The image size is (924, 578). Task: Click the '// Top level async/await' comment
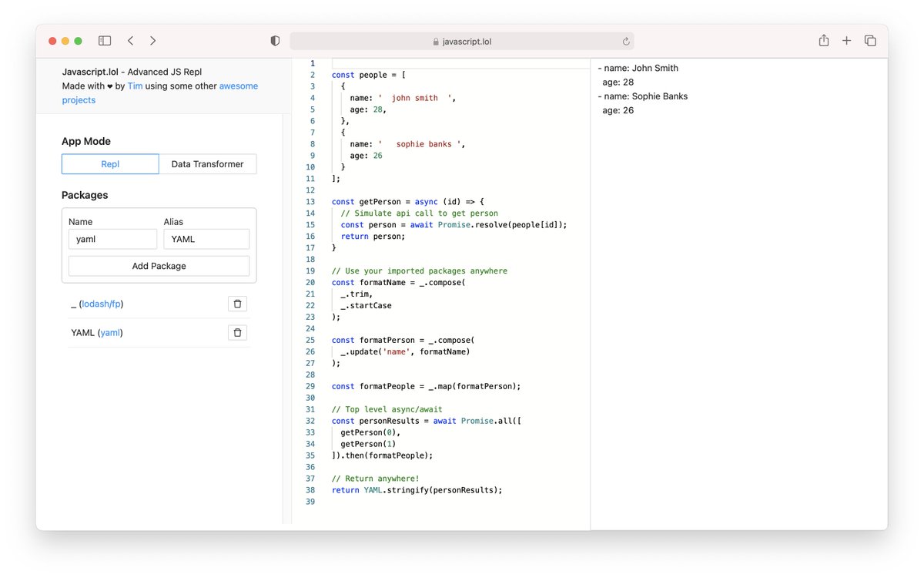click(x=387, y=410)
